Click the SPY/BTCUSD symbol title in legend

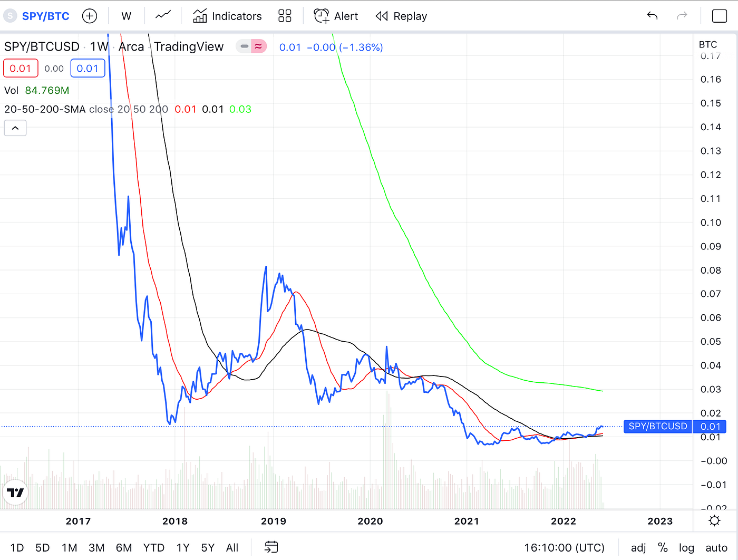(42, 46)
